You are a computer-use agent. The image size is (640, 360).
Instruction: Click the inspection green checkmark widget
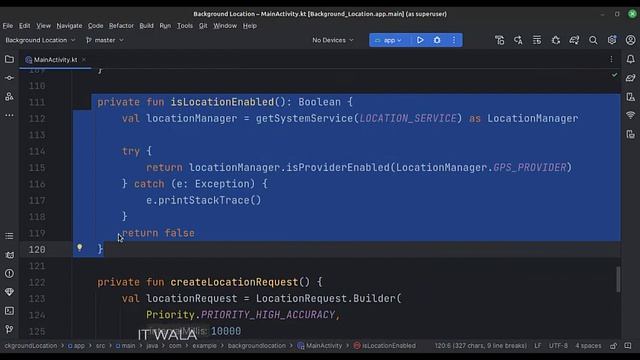(x=614, y=75)
